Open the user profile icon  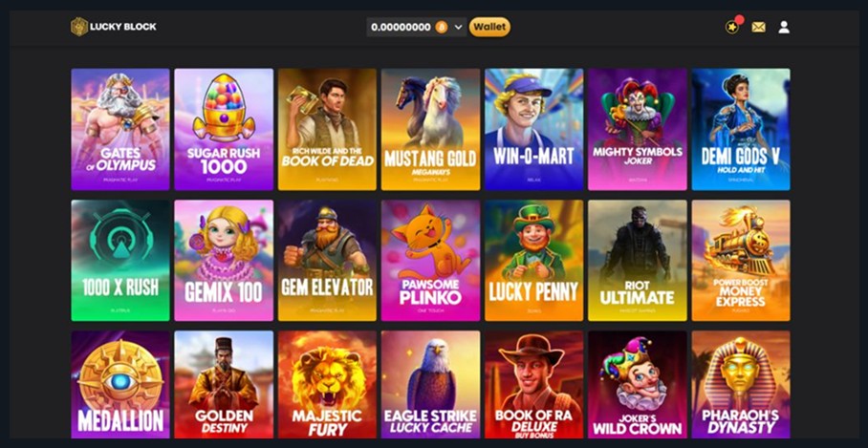[784, 27]
